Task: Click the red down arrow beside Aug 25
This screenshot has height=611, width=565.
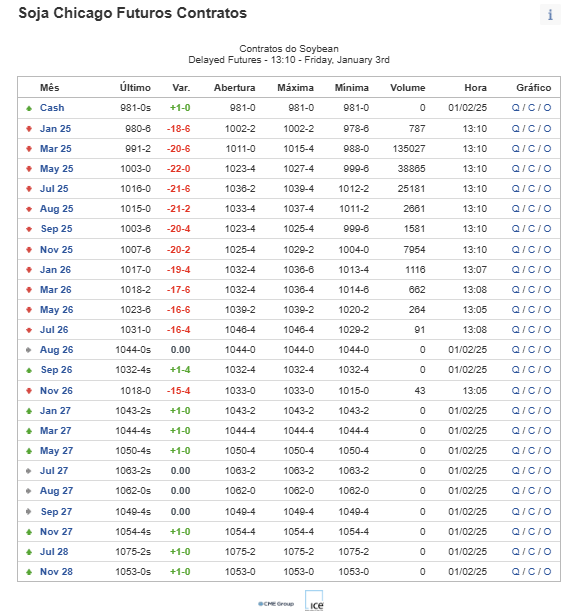Action: (29, 209)
